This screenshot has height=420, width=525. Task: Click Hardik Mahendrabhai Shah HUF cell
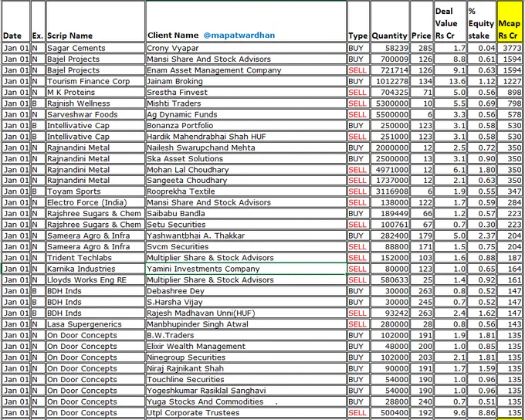click(x=246, y=137)
